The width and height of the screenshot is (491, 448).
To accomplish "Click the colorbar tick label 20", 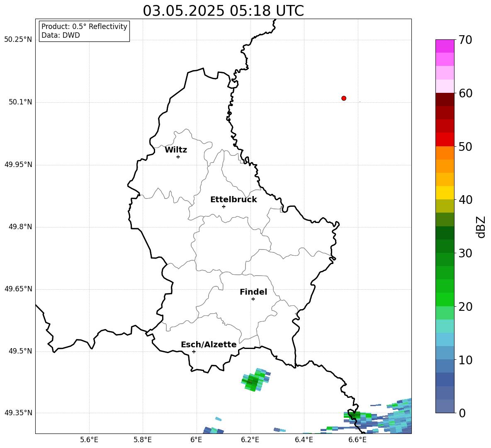I will click(465, 307).
